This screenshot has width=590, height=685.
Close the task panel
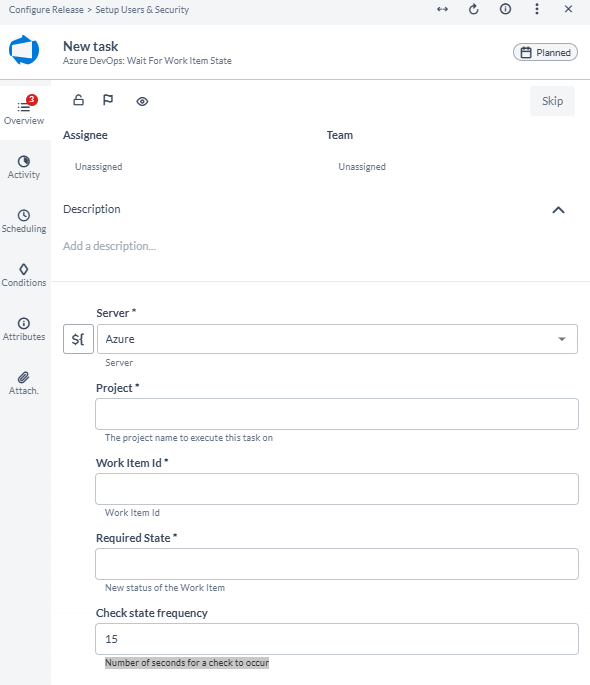point(568,9)
